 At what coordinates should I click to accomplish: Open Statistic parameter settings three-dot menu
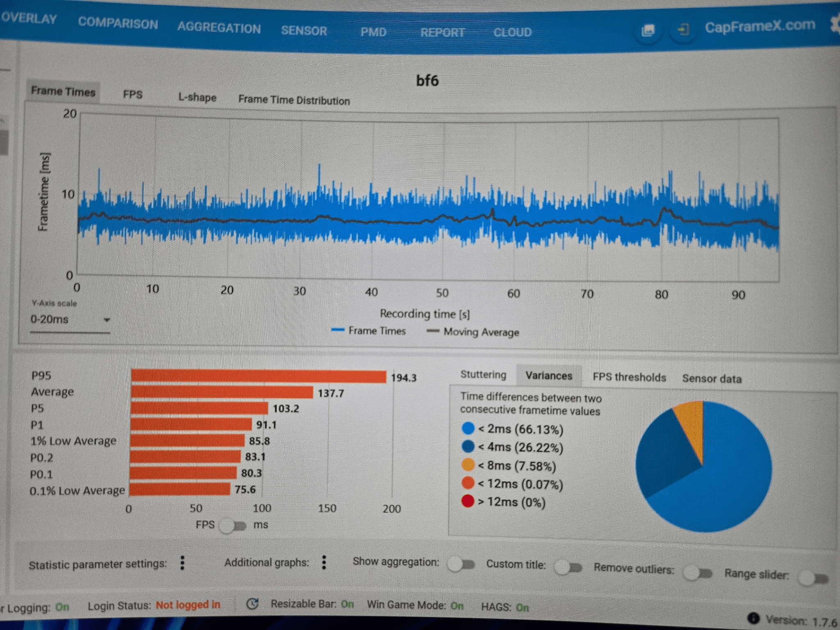point(183,563)
